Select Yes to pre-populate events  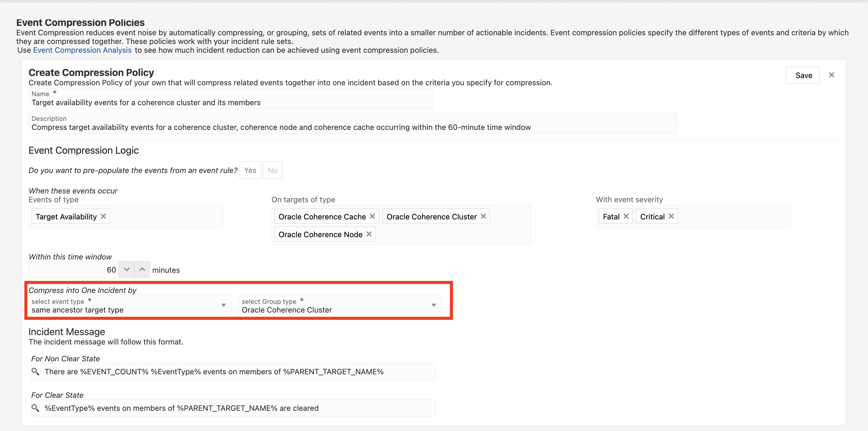[250, 170]
